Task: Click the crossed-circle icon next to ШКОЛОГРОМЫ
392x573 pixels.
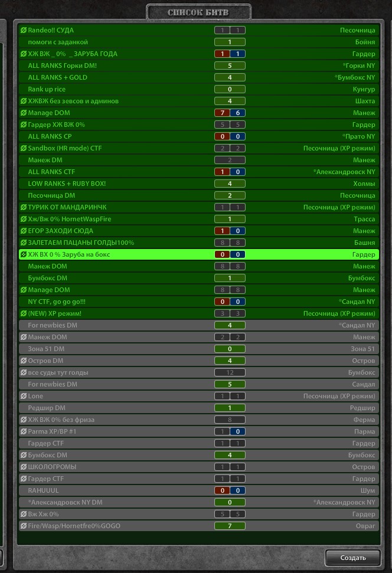Action: click(24, 467)
